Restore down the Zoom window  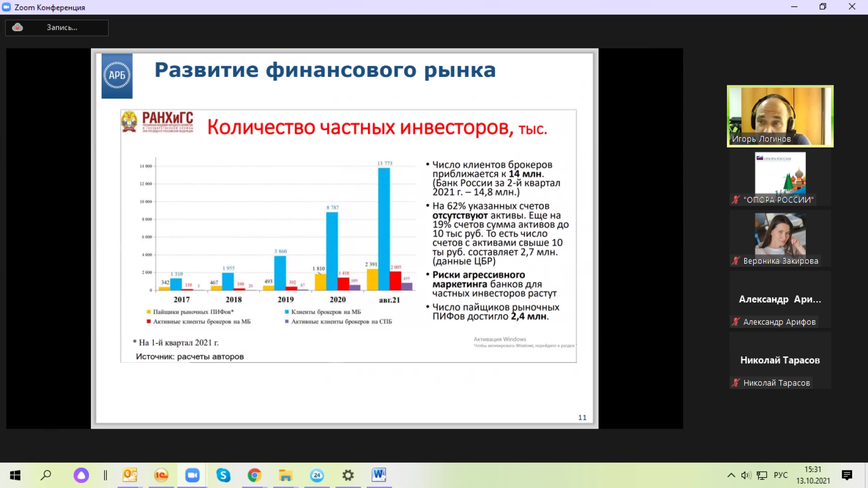coord(823,7)
